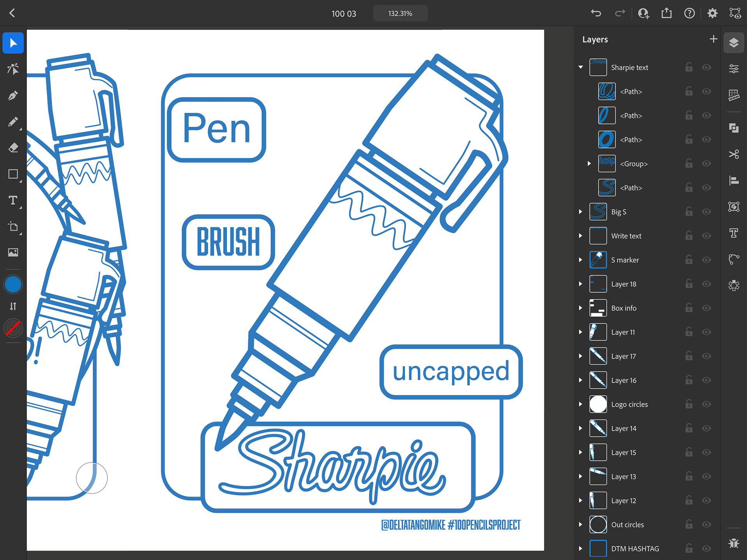Viewport: 747px width, 560px height.
Task: Undo the last action
Action: tap(596, 13)
